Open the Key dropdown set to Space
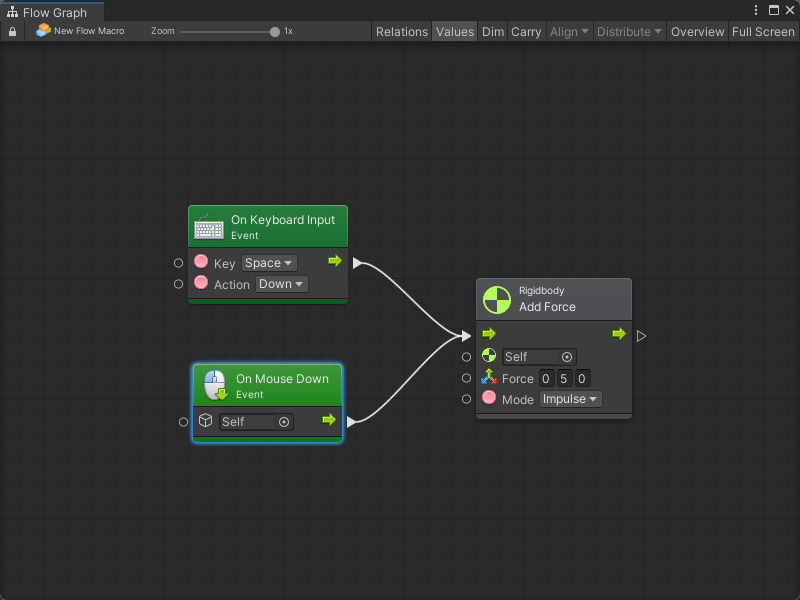This screenshot has width=800, height=600. click(269, 263)
